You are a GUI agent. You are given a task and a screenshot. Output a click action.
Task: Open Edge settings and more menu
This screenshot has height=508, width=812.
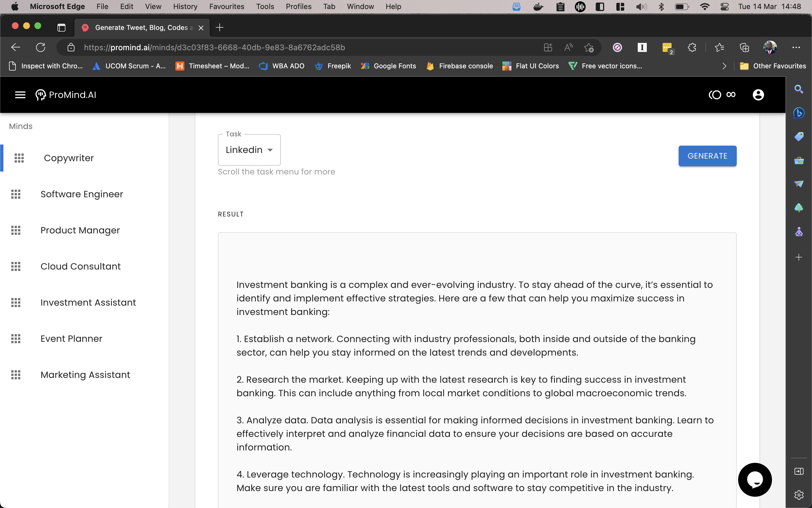click(796, 47)
